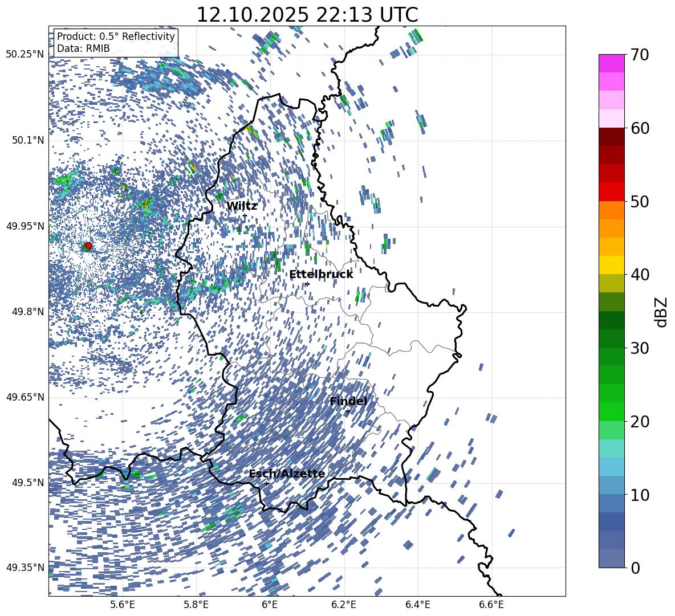Click the red radar location marker

click(x=88, y=246)
